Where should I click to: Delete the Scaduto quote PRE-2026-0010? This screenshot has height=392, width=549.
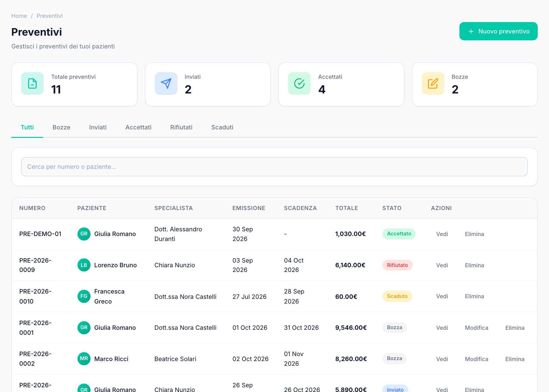[474, 296]
